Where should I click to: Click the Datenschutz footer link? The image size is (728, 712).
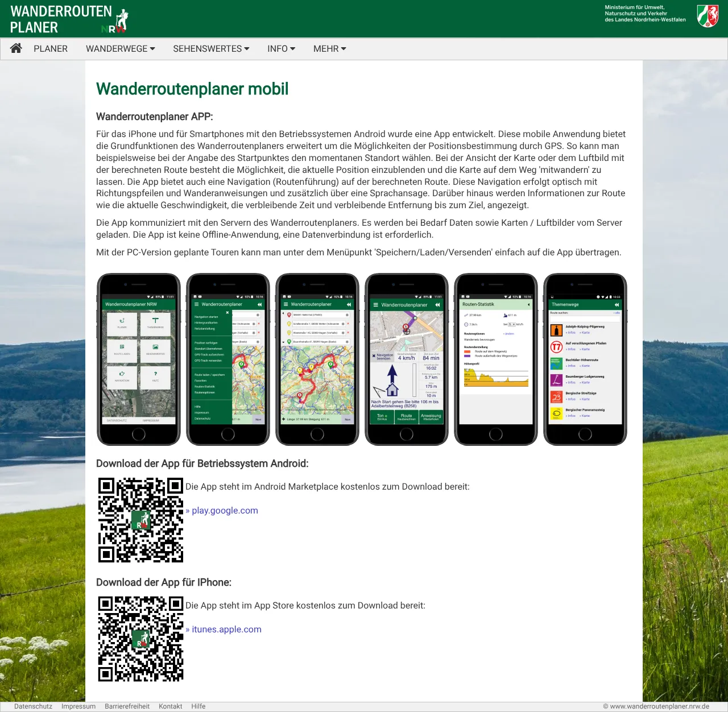tap(33, 706)
